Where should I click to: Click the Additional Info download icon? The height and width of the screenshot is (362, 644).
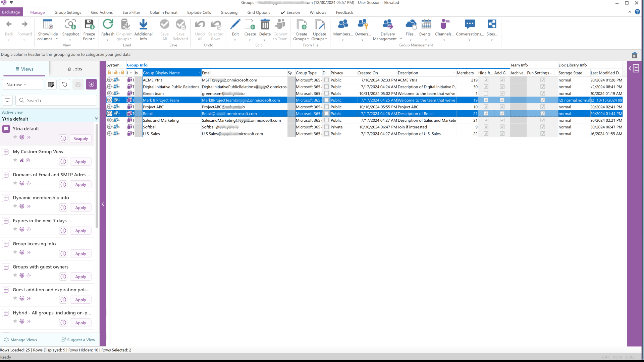[x=143, y=24]
